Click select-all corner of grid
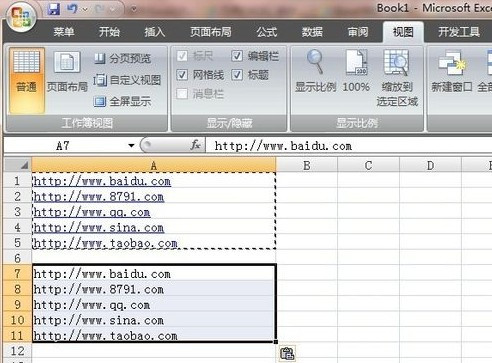Viewport: 492px width, 363px height. (18, 165)
